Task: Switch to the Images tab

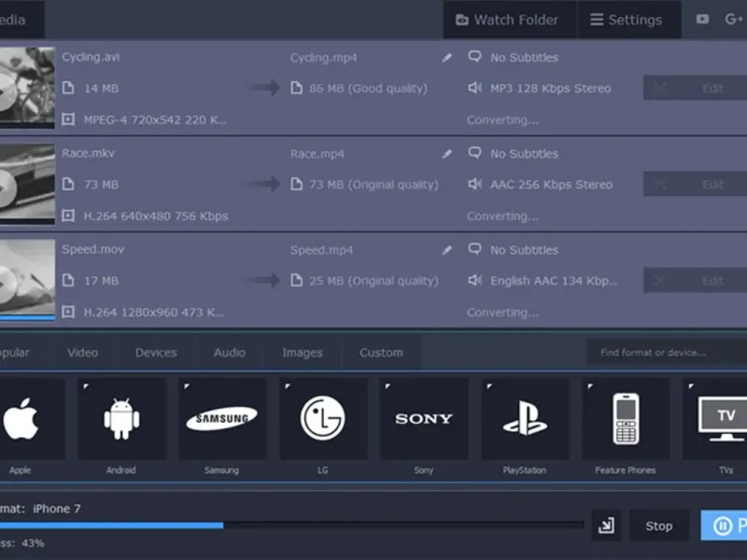Action: [x=302, y=353]
